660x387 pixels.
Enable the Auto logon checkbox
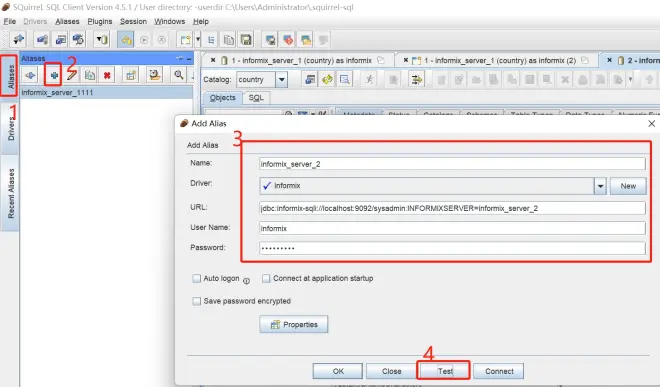[x=197, y=278]
